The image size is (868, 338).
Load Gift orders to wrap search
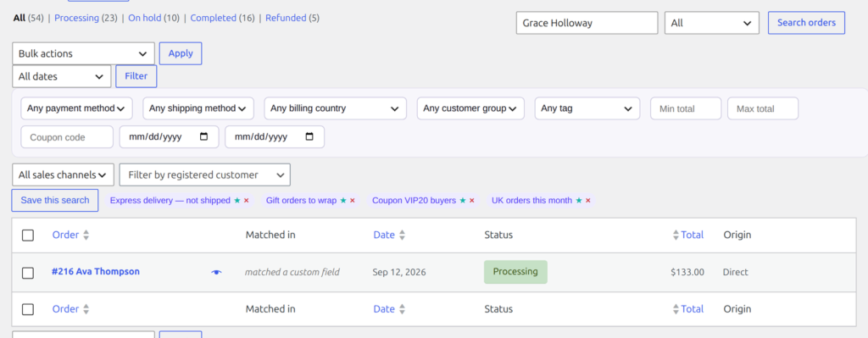tap(301, 200)
